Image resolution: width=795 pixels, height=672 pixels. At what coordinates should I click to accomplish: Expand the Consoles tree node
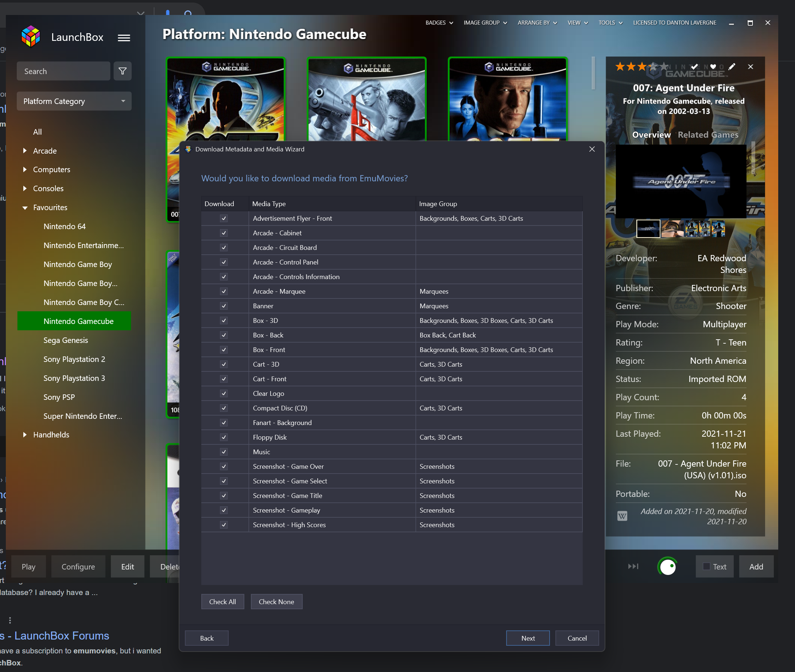[25, 189]
